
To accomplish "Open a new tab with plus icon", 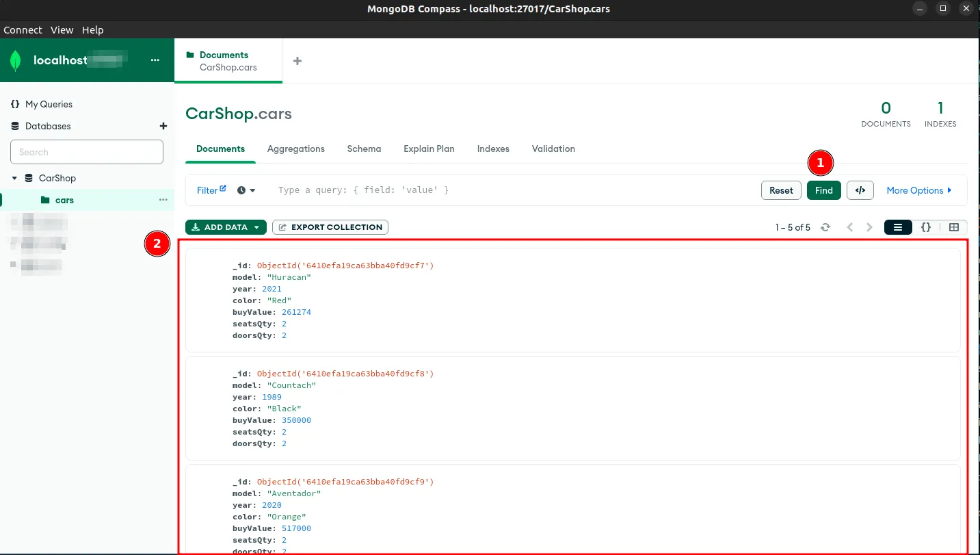I will [297, 61].
